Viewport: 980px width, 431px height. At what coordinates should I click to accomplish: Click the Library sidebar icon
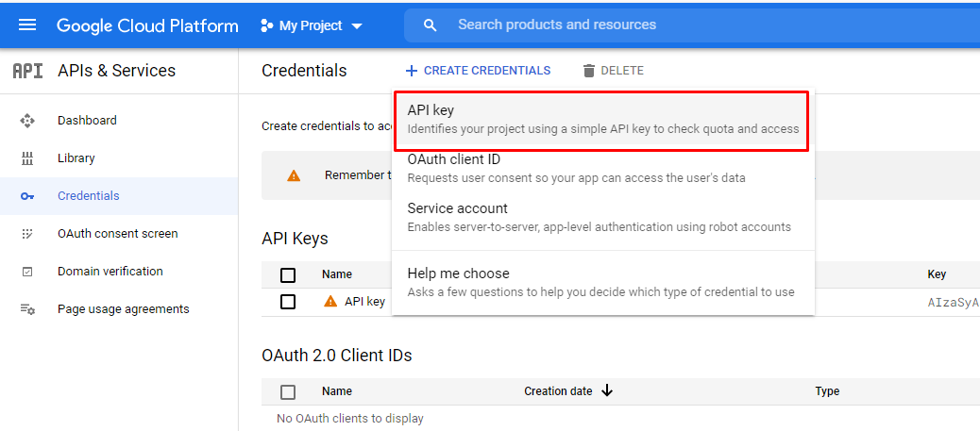tap(26, 158)
